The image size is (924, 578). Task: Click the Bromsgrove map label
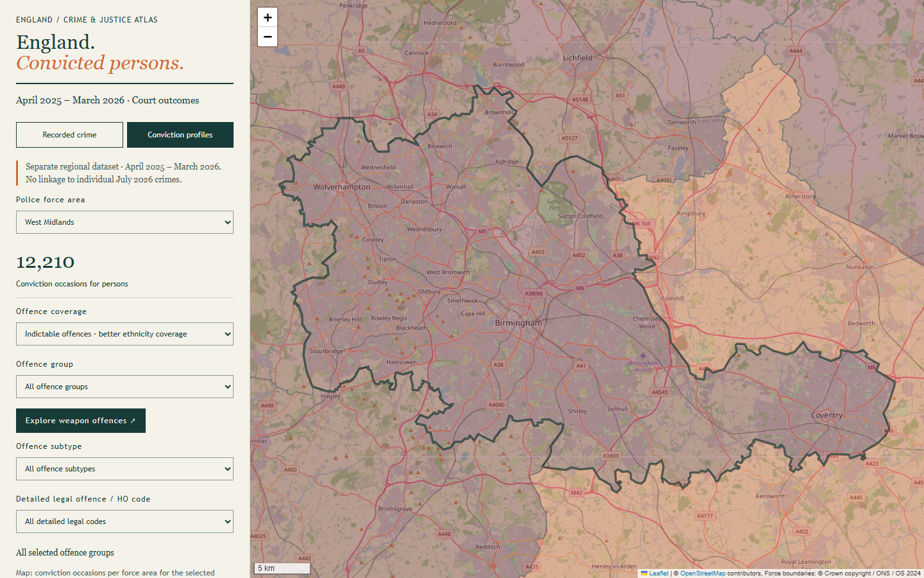tap(395, 509)
